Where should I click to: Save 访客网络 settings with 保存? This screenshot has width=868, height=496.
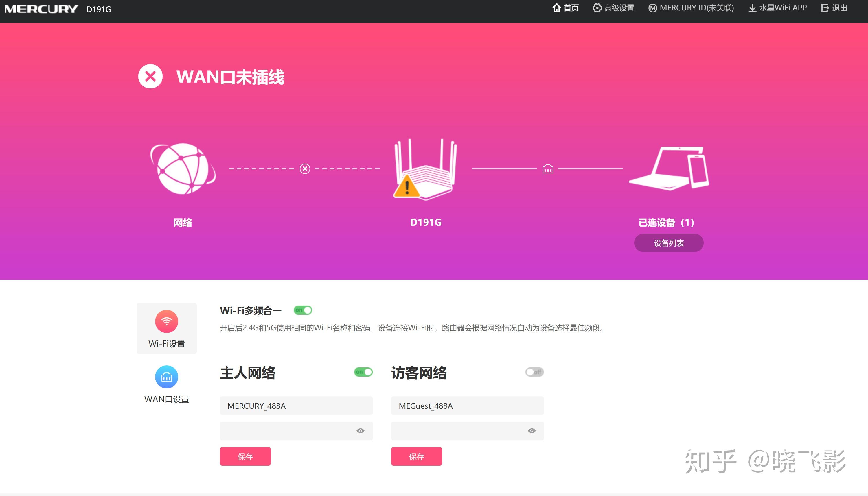tap(416, 456)
